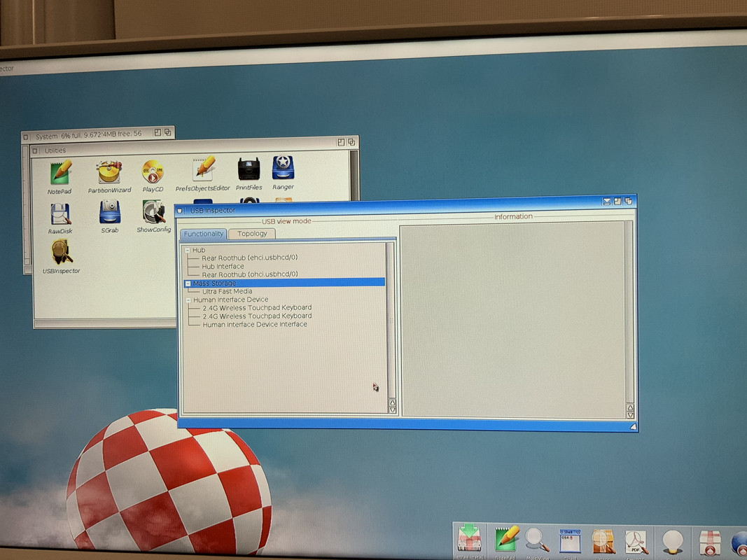Collapse the Hub tree node
This screenshot has height=560, width=747.
187,250
